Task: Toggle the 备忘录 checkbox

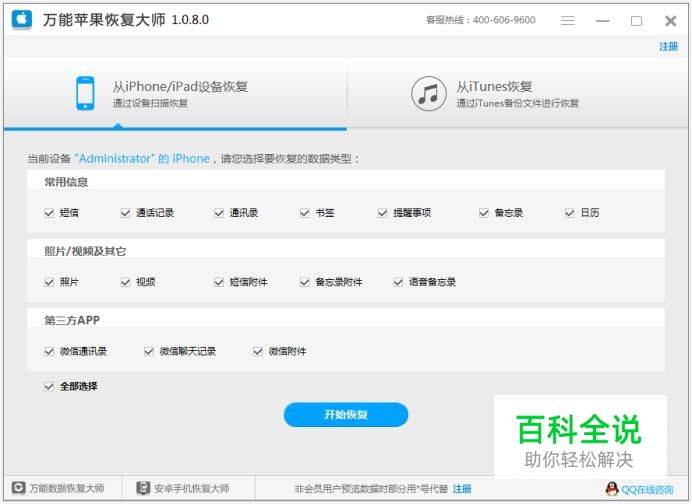Action: (484, 213)
